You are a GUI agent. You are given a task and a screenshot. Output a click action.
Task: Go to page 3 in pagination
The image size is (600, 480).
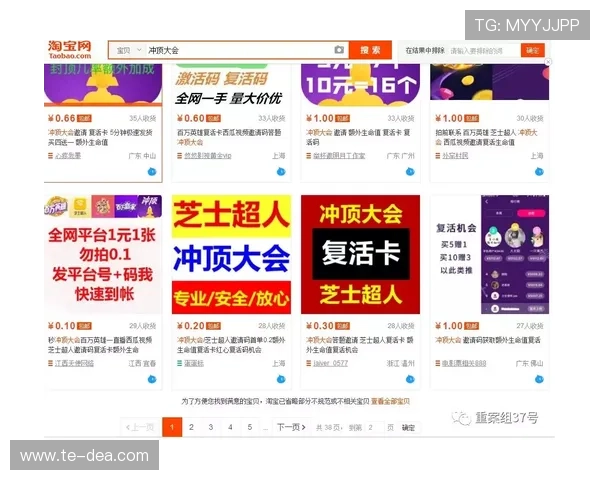point(211,427)
